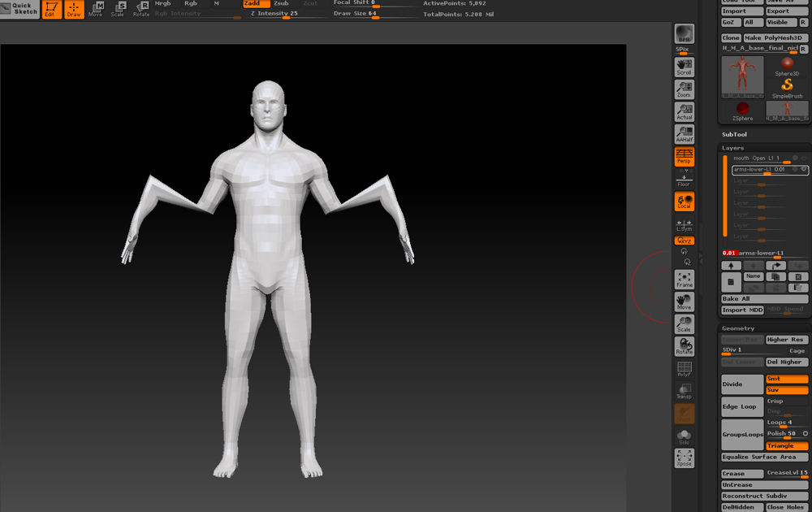Click the Higher Res button
Screen dimensions: 812x512
[x=787, y=340]
